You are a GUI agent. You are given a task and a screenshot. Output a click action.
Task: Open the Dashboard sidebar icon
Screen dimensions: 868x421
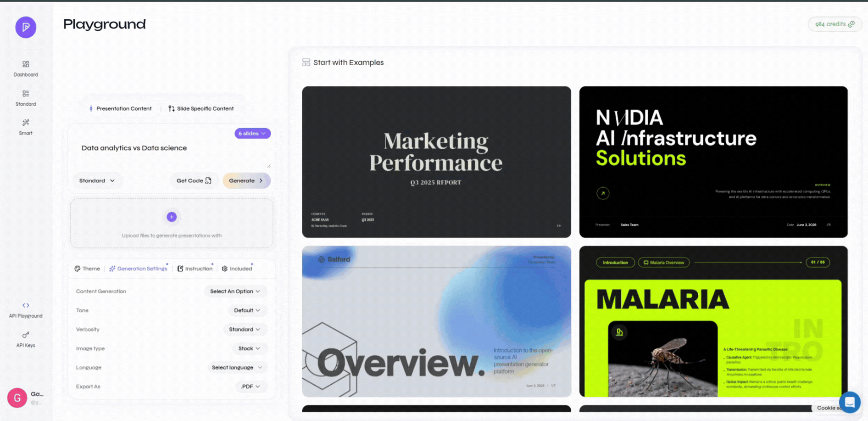(x=26, y=64)
